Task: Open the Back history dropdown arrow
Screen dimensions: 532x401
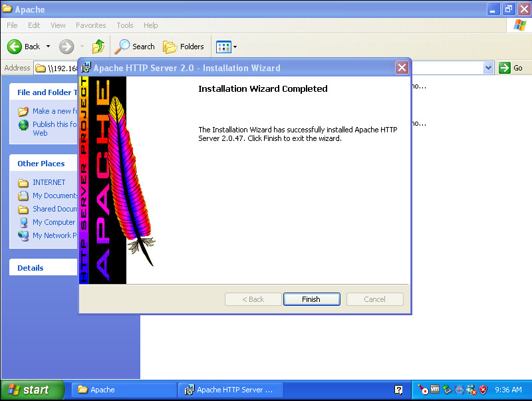Action: 48,47
